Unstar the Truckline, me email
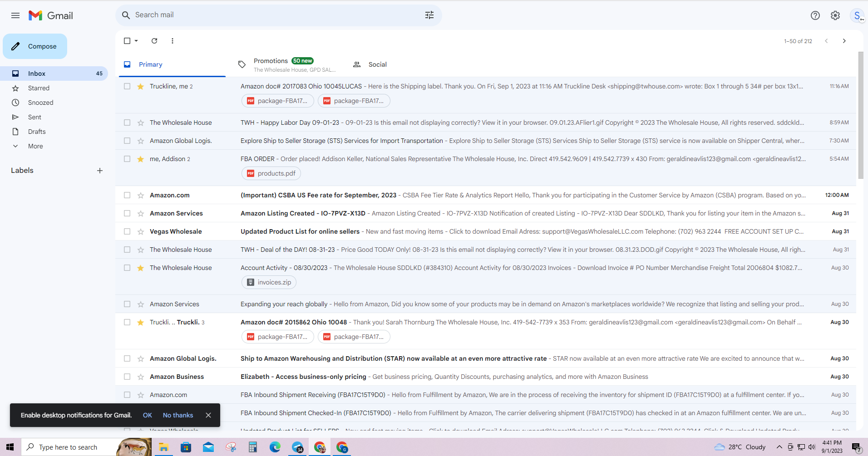Viewport: 868px width, 456px height. click(141, 87)
